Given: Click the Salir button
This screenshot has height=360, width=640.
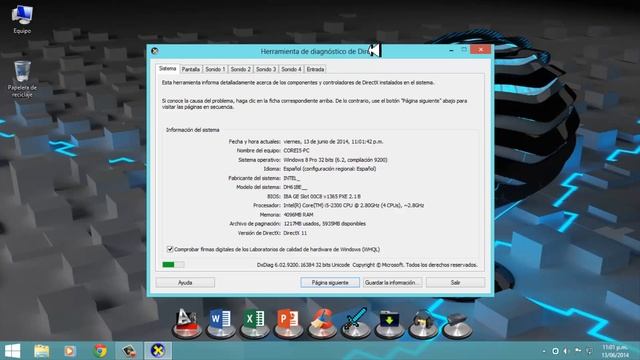Looking at the screenshot, I should (456, 282).
